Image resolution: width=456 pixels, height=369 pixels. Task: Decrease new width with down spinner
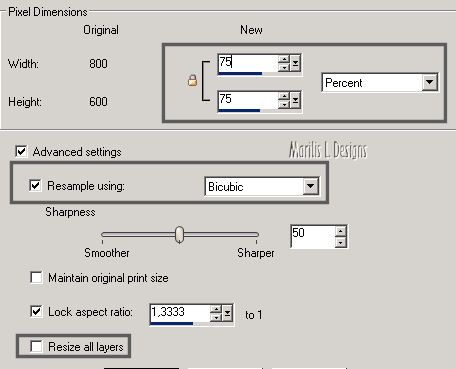point(284,67)
